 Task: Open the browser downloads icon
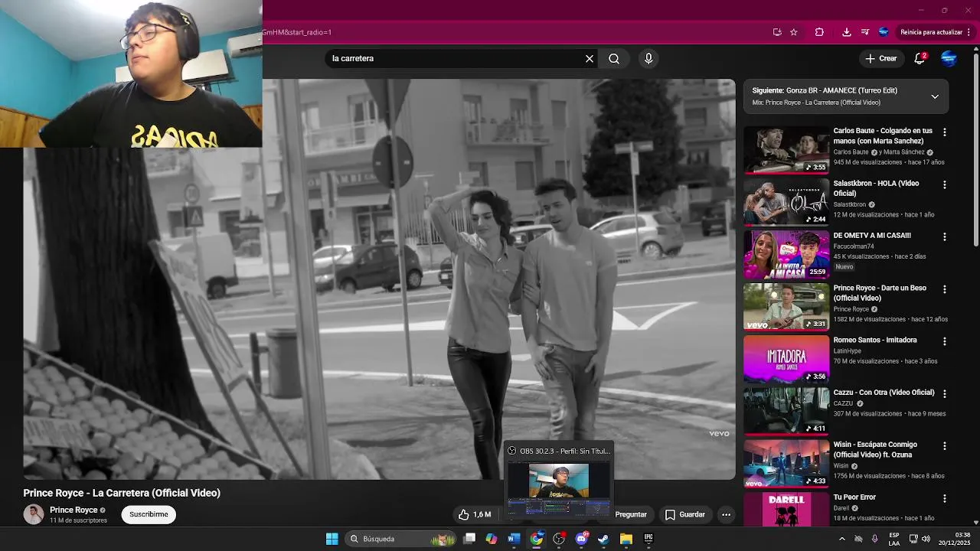click(846, 32)
